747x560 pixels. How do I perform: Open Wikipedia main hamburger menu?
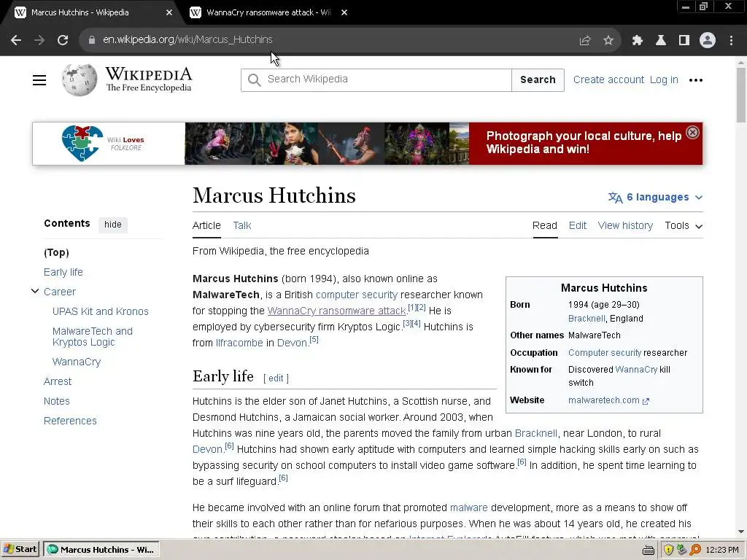pos(39,80)
